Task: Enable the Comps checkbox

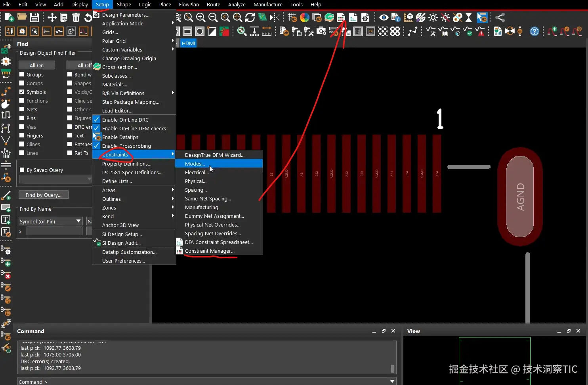Action: click(22, 83)
